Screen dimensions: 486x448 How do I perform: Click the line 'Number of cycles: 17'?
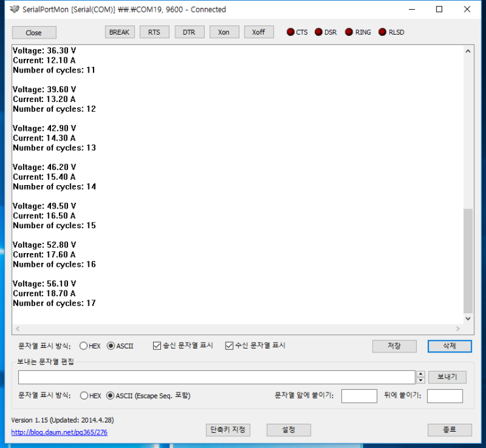tap(54, 303)
